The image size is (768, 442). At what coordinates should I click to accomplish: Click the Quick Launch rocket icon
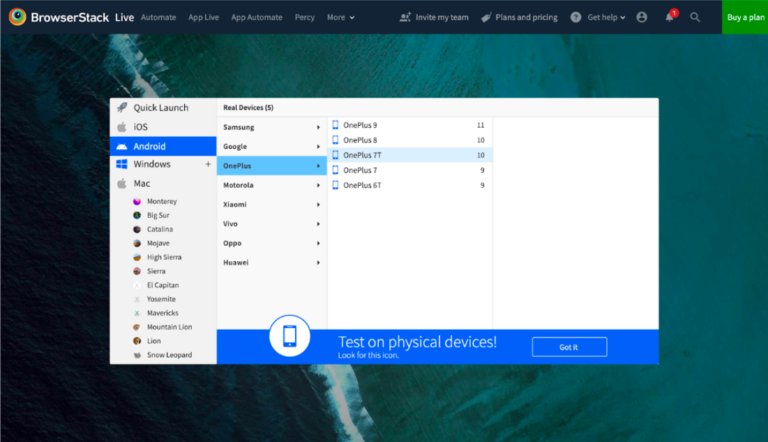pyautogui.click(x=122, y=107)
